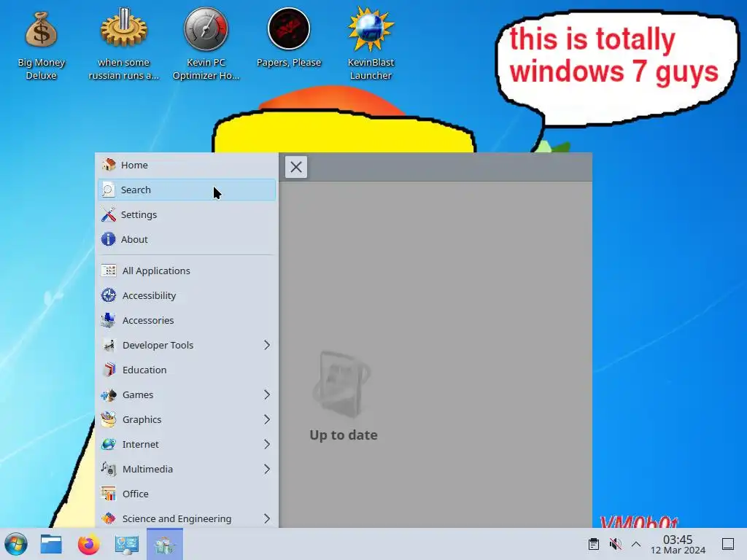The width and height of the screenshot is (747, 560).
Task: Click the Internet globe icon
Action: (x=109, y=444)
